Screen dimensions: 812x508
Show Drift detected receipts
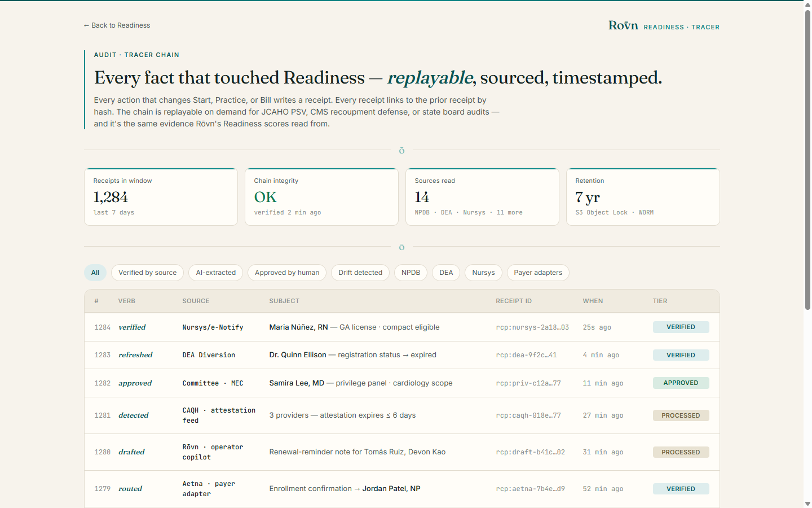click(360, 273)
